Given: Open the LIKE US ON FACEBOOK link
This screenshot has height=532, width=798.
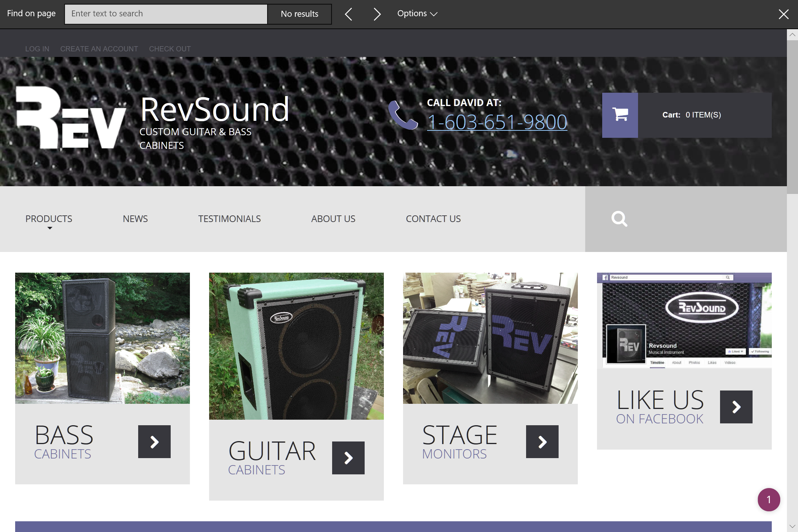Looking at the screenshot, I should click(x=660, y=407).
